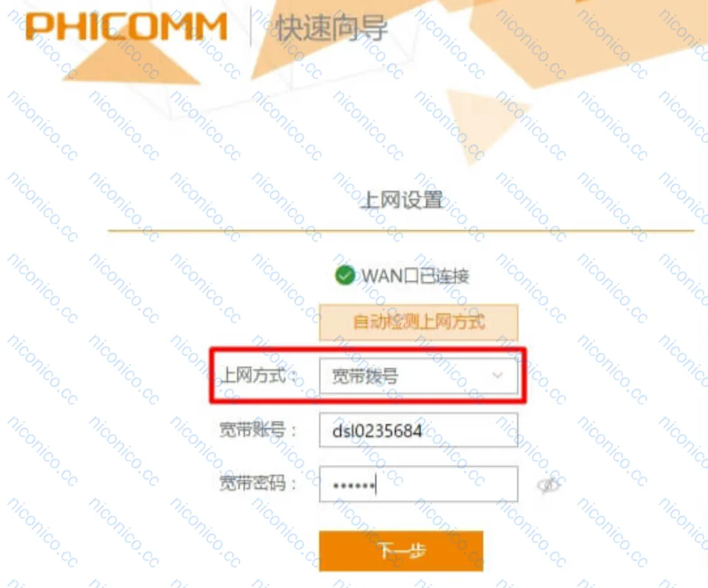Click the PHICOMM logo

pos(126,27)
